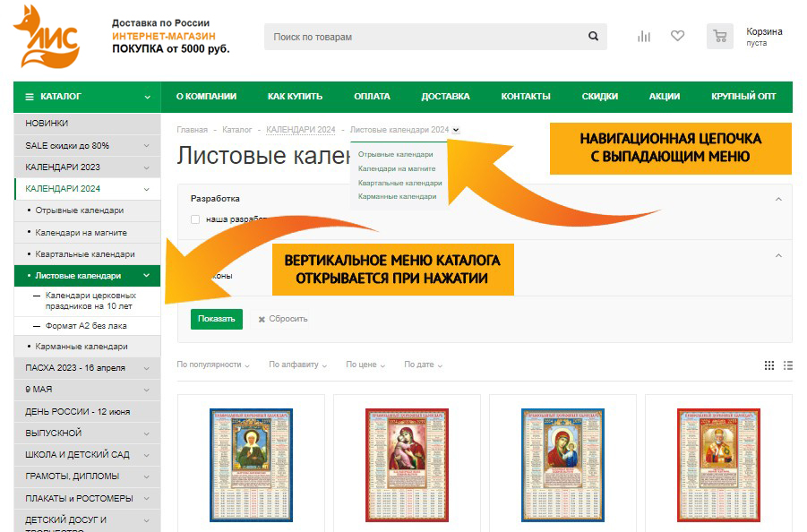Open the product comparison bar chart icon

[x=643, y=37]
